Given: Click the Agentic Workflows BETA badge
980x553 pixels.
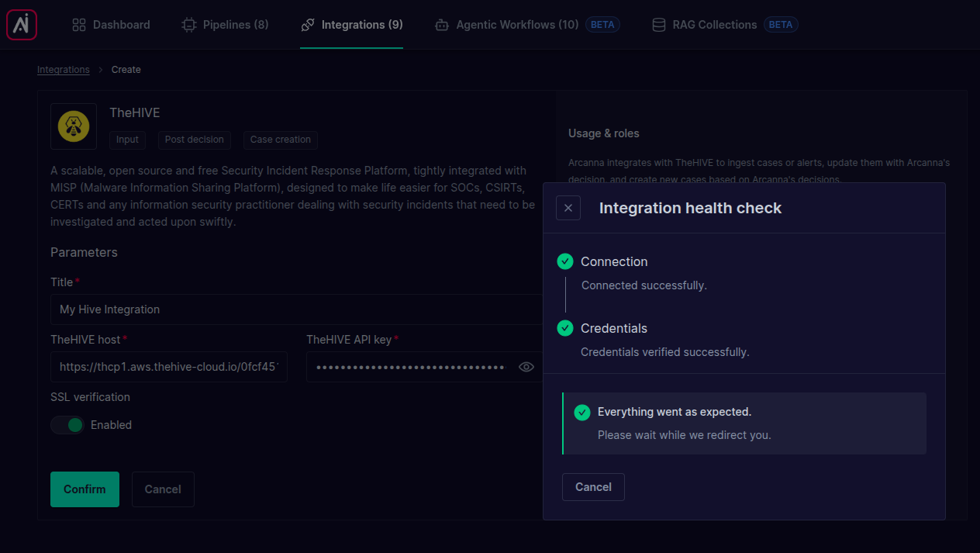Looking at the screenshot, I should [602, 25].
